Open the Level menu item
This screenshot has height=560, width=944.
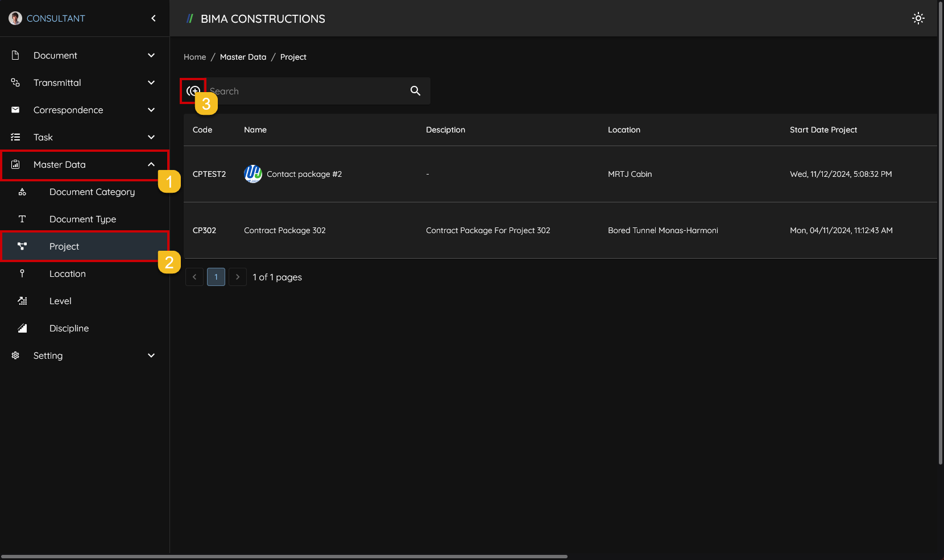[x=60, y=301]
